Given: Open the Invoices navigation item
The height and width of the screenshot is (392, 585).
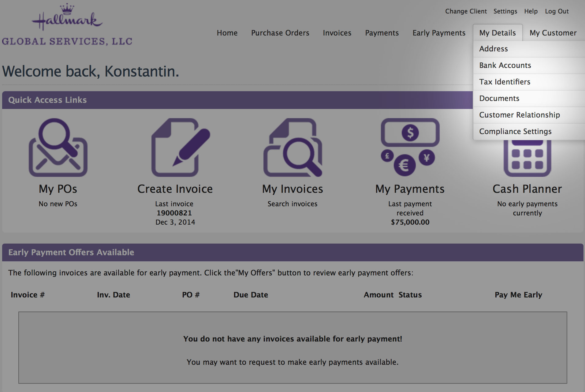Looking at the screenshot, I should click(337, 33).
